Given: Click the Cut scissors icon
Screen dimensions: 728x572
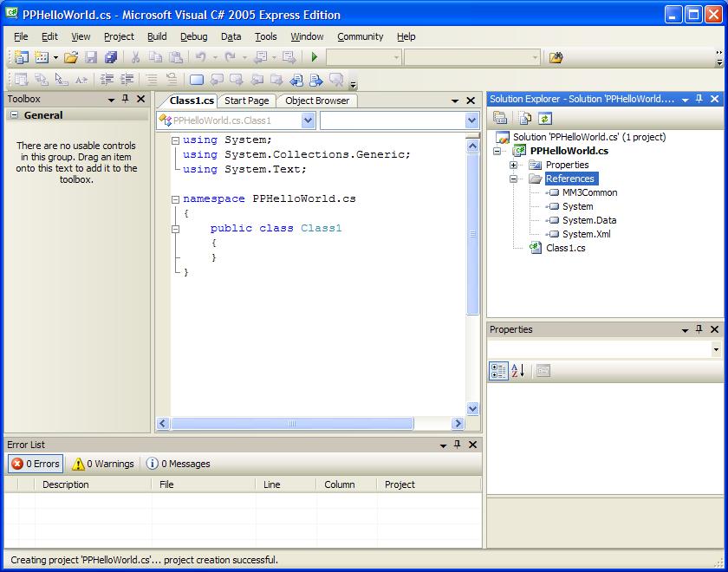Looking at the screenshot, I should (x=135, y=57).
